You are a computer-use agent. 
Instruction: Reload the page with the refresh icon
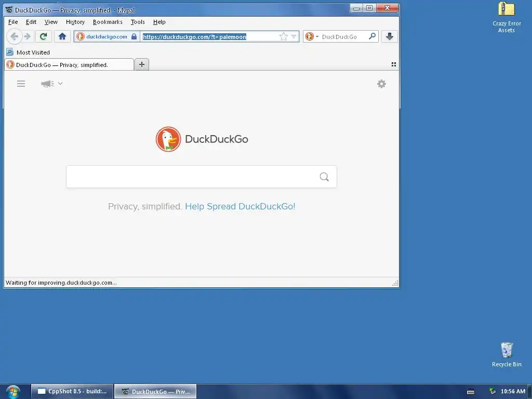click(x=44, y=36)
